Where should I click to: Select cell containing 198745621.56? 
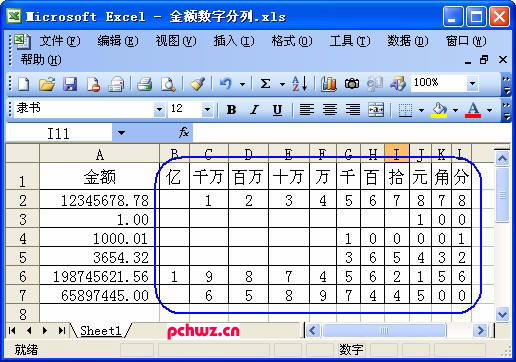[x=99, y=276]
